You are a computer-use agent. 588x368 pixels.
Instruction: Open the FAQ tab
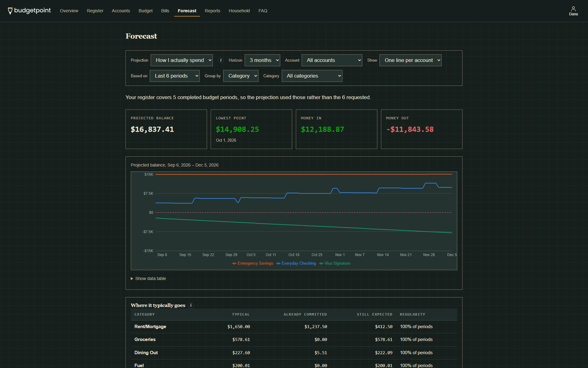coord(263,11)
